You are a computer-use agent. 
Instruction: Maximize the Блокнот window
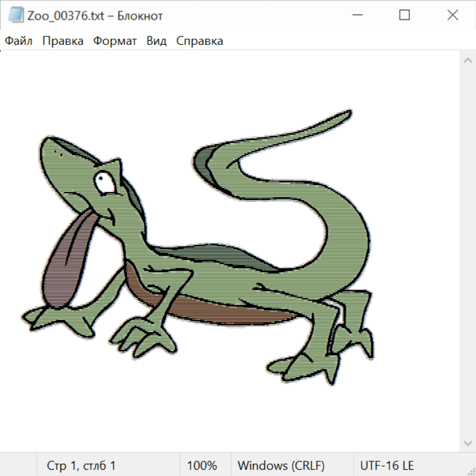405,15
